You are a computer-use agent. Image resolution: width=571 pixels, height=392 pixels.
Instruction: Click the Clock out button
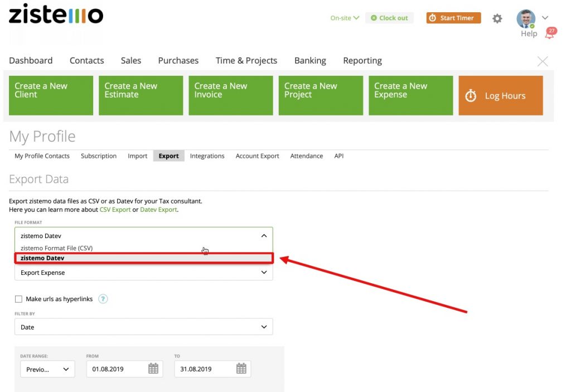[389, 18]
